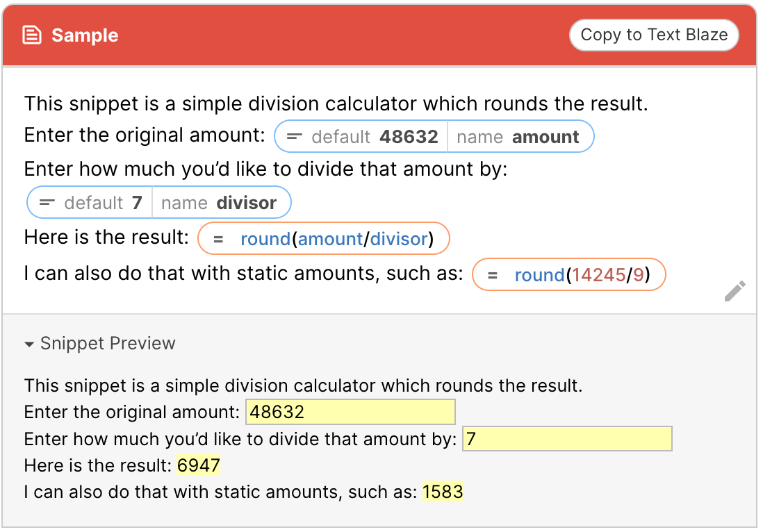Click the highlighted static result 1583

(x=443, y=492)
